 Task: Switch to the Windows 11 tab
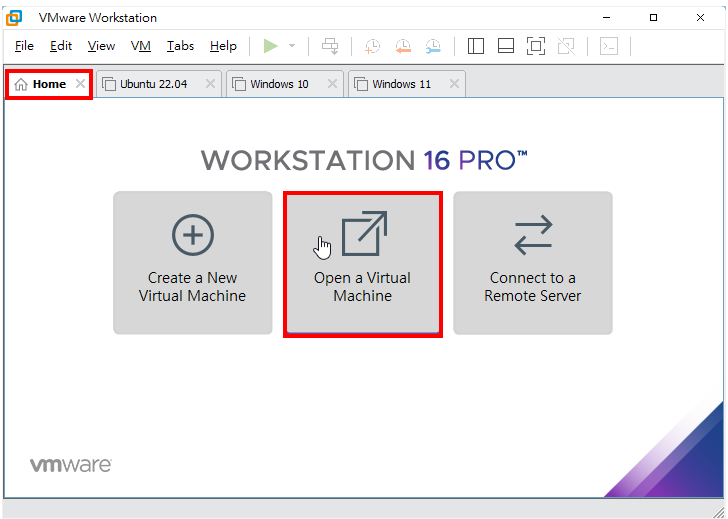point(407,84)
